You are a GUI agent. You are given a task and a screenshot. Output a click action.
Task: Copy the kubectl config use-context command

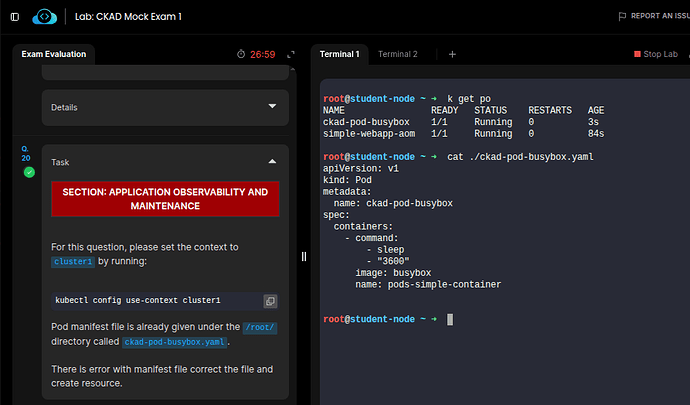pyautogui.click(x=270, y=301)
